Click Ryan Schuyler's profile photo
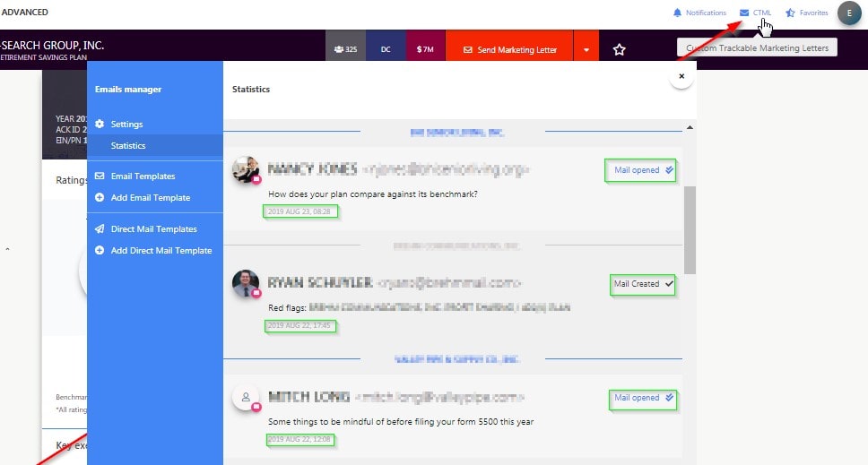Viewport: 868px width, 465px height. (x=246, y=283)
